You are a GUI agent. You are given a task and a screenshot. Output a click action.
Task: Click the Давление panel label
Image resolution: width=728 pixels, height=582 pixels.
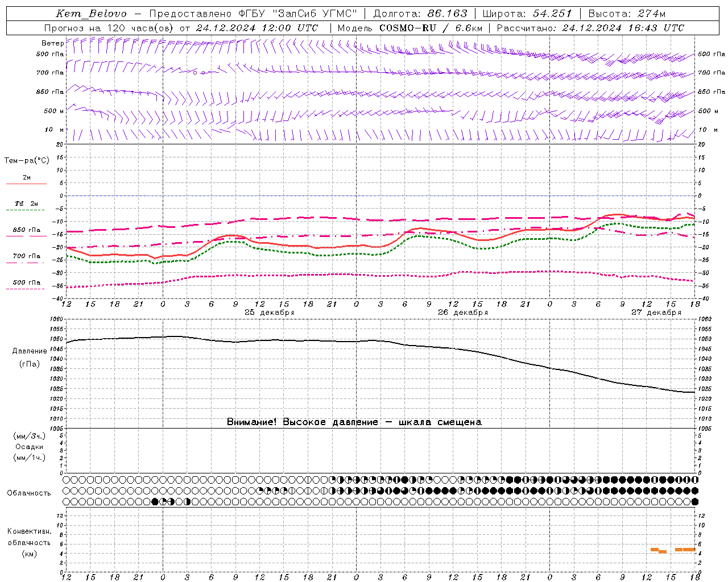coord(30,351)
